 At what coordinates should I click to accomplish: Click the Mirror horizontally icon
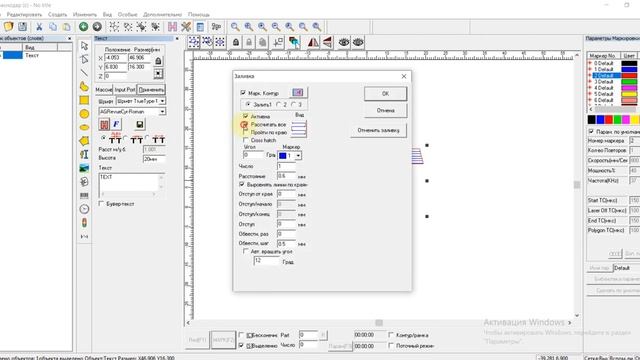click(x=313, y=42)
